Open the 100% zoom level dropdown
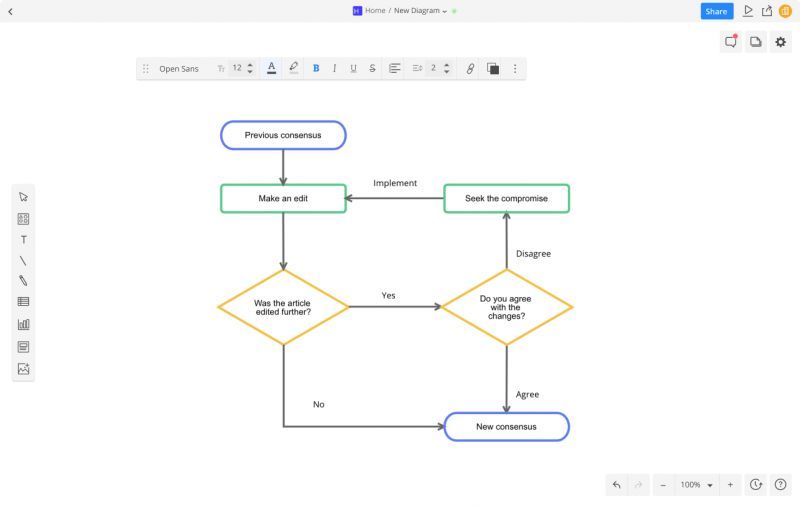Image resolution: width=800 pixels, height=508 pixels. click(x=696, y=485)
